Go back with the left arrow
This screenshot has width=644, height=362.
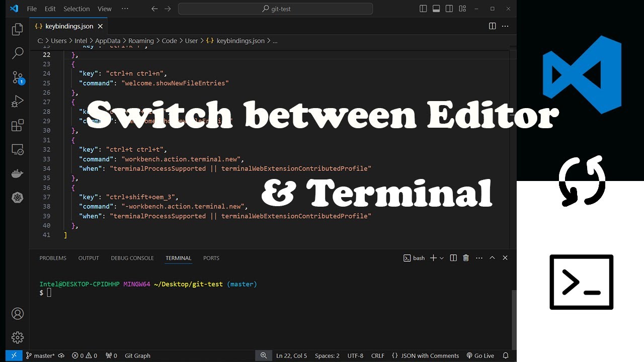click(x=154, y=9)
